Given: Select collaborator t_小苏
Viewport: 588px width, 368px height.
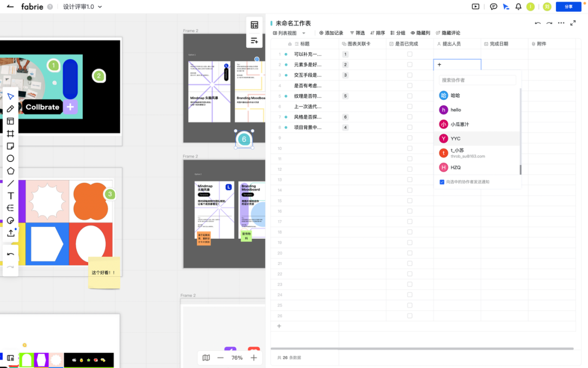Looking at the screenshot, I should (477, 153).
